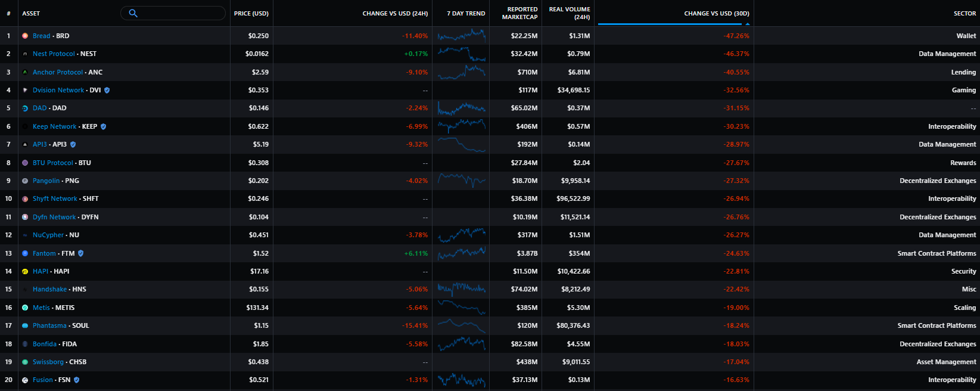Click the Fantom logo icon
The width and height of the screenshot is (980, 391).
[25, 253]
